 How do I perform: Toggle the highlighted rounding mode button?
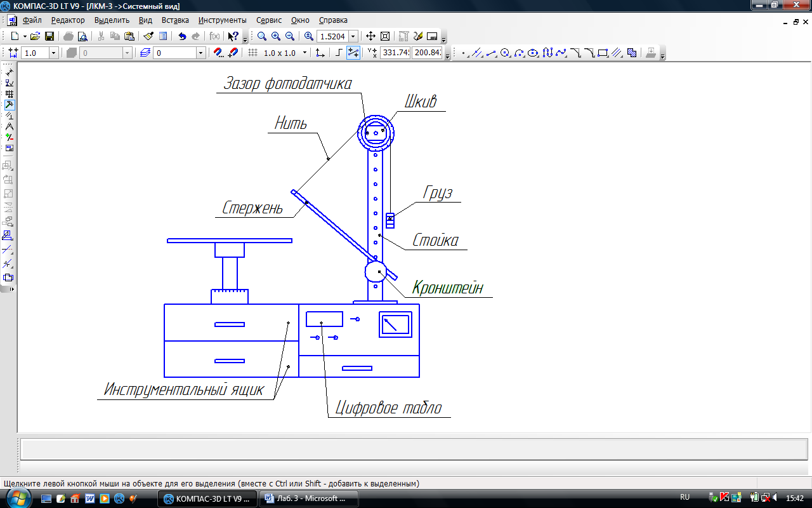coord(353,53)
